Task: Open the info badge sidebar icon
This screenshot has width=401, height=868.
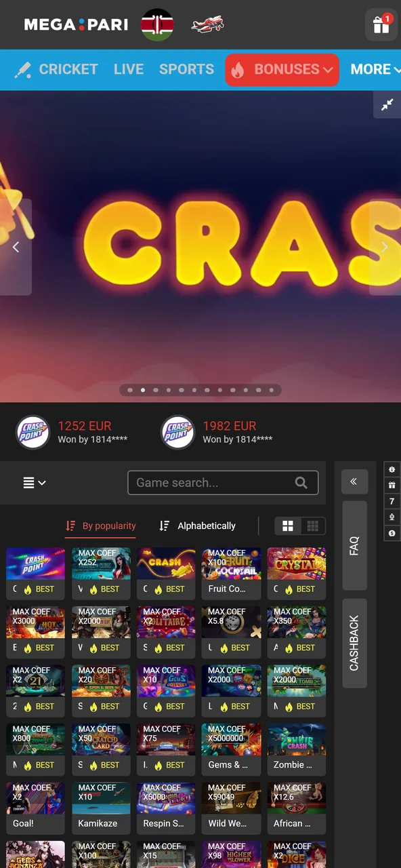Action: 392,469
